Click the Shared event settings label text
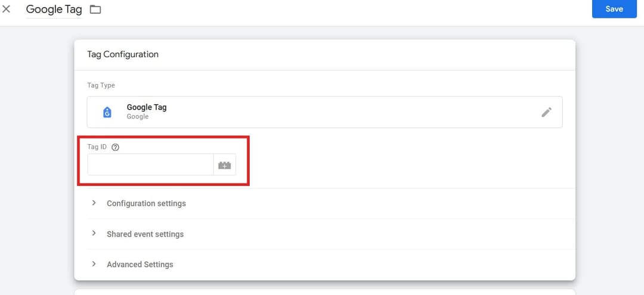Viewport: 644px width, 295px height. click(x=145, y=234)
